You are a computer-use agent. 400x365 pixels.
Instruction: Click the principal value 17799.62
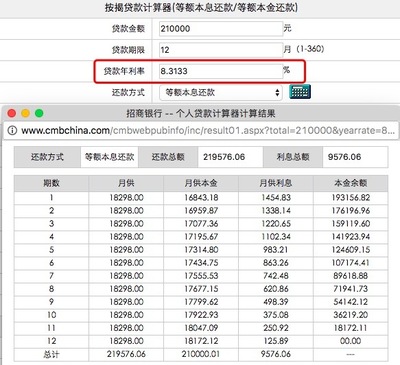[x=201, y=302]
